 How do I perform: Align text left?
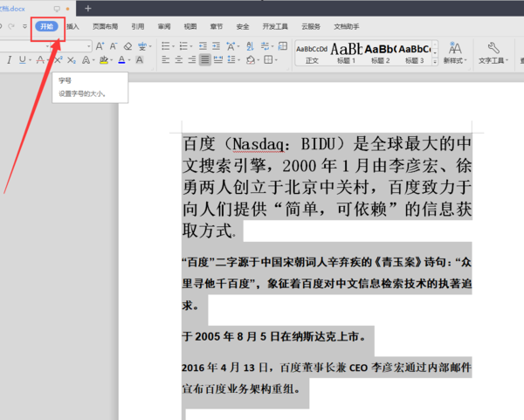pos(166,59)
